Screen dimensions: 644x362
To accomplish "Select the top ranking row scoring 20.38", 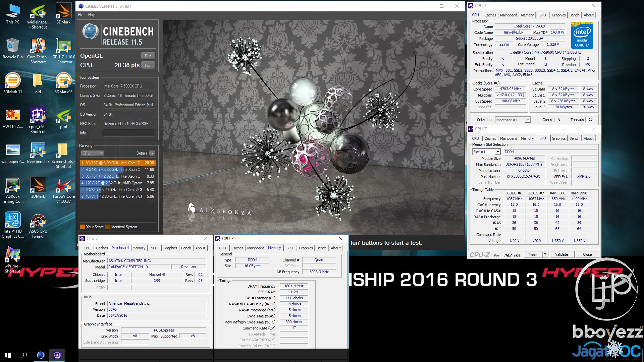I will [x=118, y=163].
